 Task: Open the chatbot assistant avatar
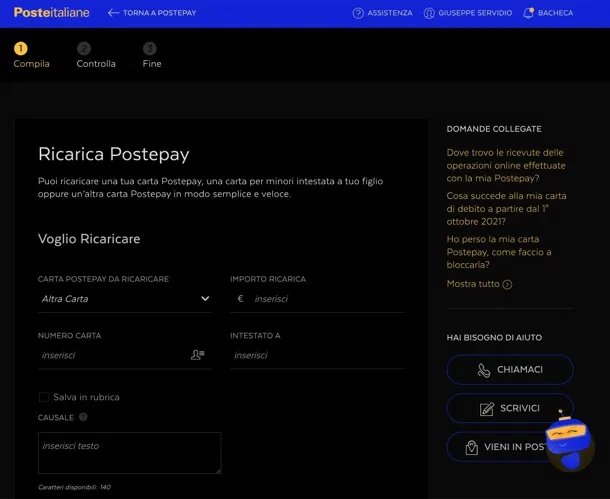[x=569, y=442]
